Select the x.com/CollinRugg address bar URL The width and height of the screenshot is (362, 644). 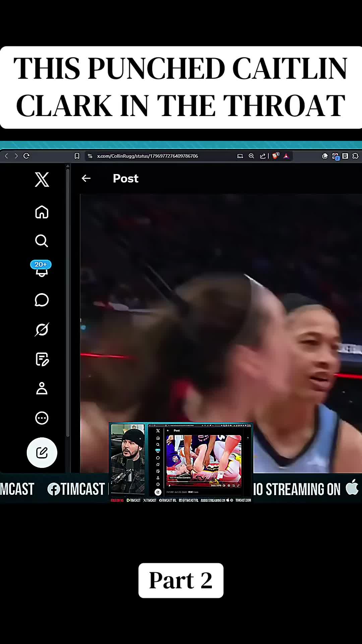[x=147, y=156]
